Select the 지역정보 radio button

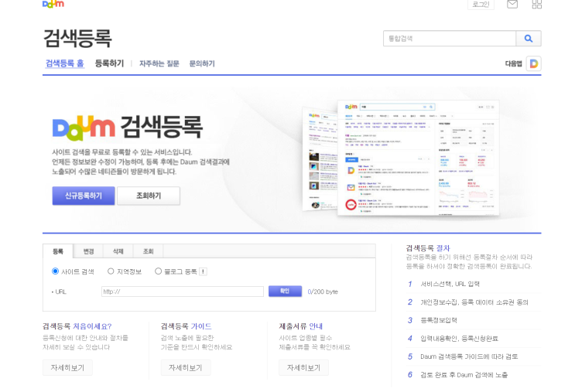(x=111, y=271)
